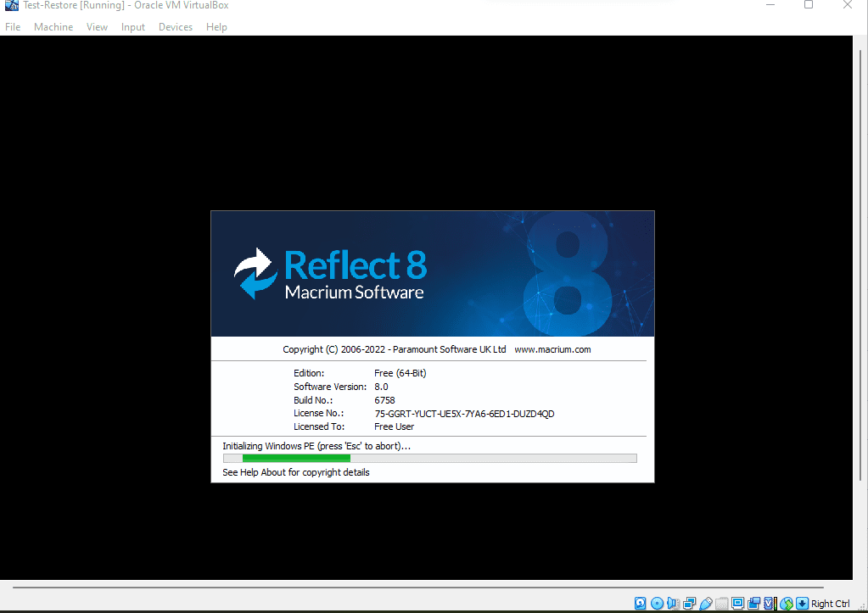Click the copyright 2006-2022 Paramount Software text
This screenshot has height=613, width=868.
(395, 349)
